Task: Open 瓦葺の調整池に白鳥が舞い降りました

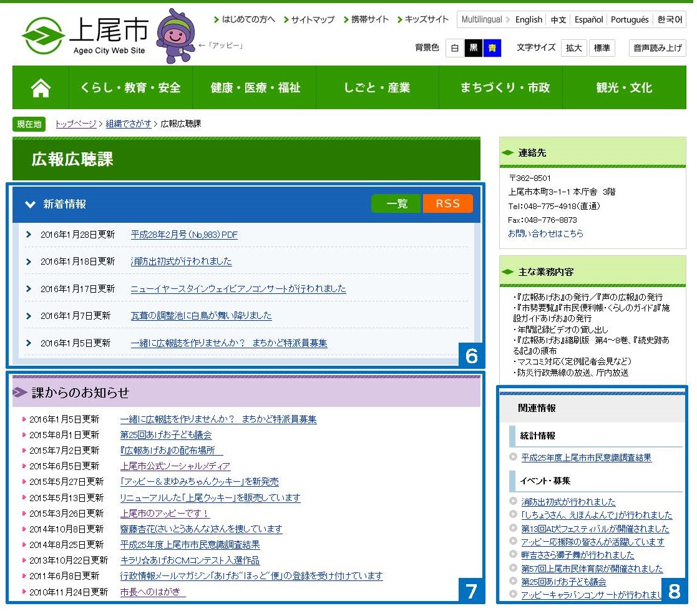Action: tap(201, 316)
